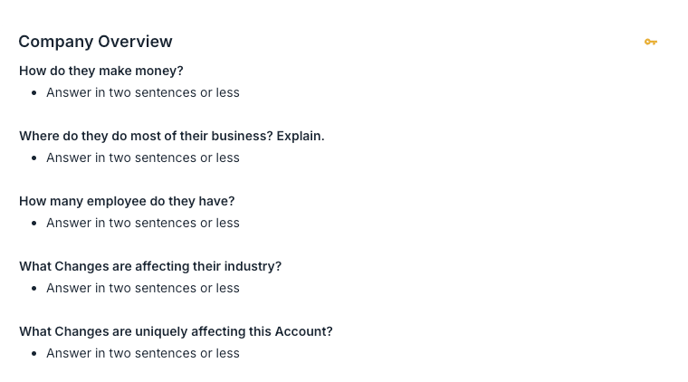Click bullet beneath 'How many employee do they have?'
This screenshot has width=688, height=382.
34,223
